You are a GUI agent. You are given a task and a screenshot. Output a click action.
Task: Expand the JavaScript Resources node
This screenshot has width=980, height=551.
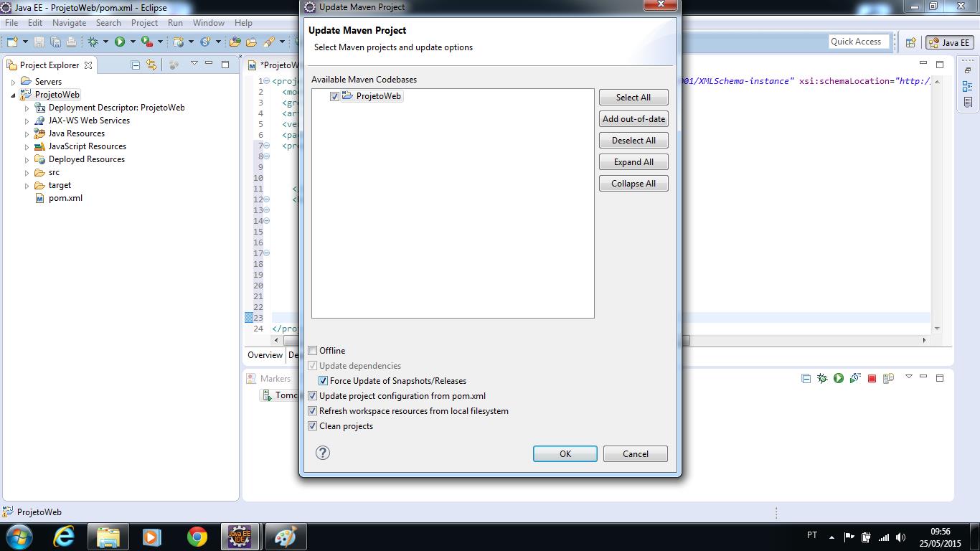click(x=27, y=146)
